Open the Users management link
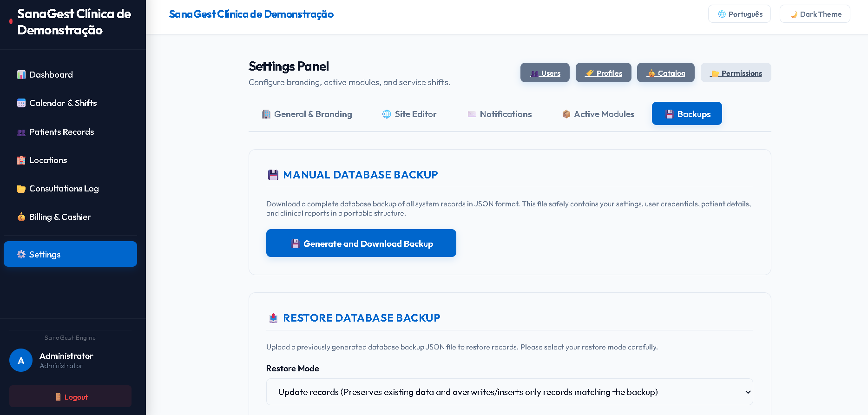Viewport: 868px width, 415px height. click(x=545, y=72)
